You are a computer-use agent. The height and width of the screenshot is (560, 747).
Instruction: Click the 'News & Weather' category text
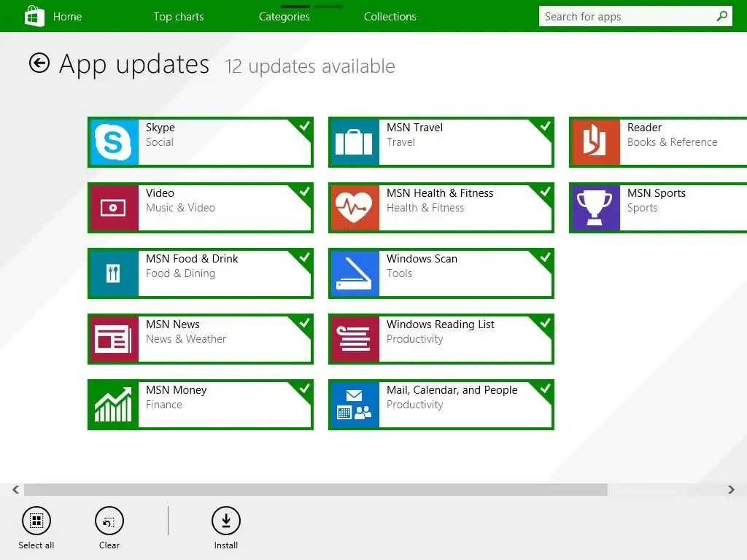click(x=186, y=339)
